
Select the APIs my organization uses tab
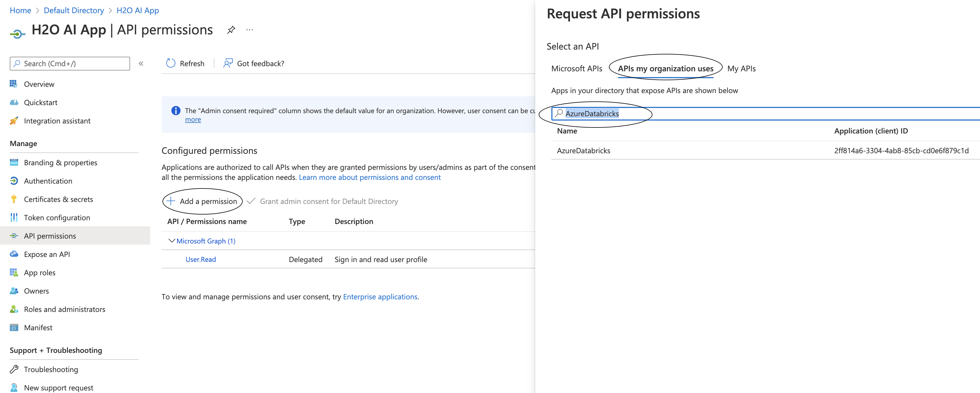[665, 68]
